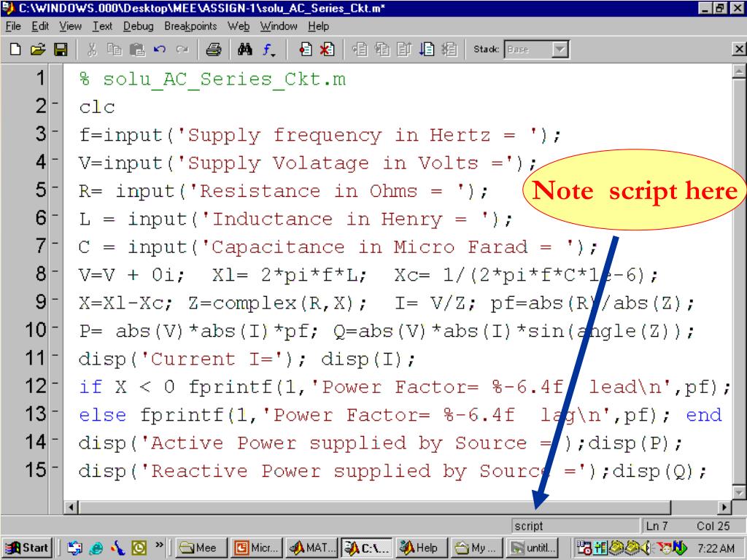Click the 'Ln 7' status bar indicator
The height and width of the screenshot is (560, 747).
(x=657, y=526)
